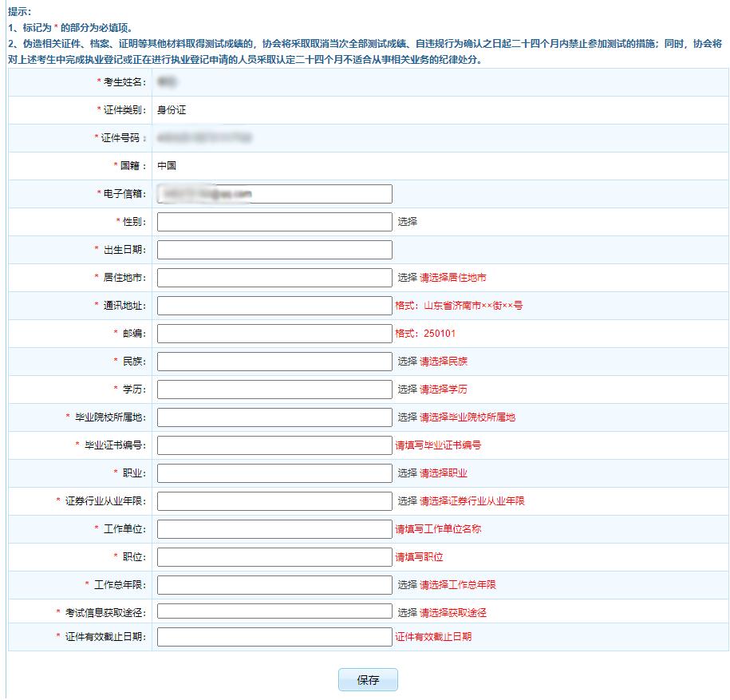Click the 通讯地址 input field
This screenshot has width=730, height=700.
pos(275,305)
